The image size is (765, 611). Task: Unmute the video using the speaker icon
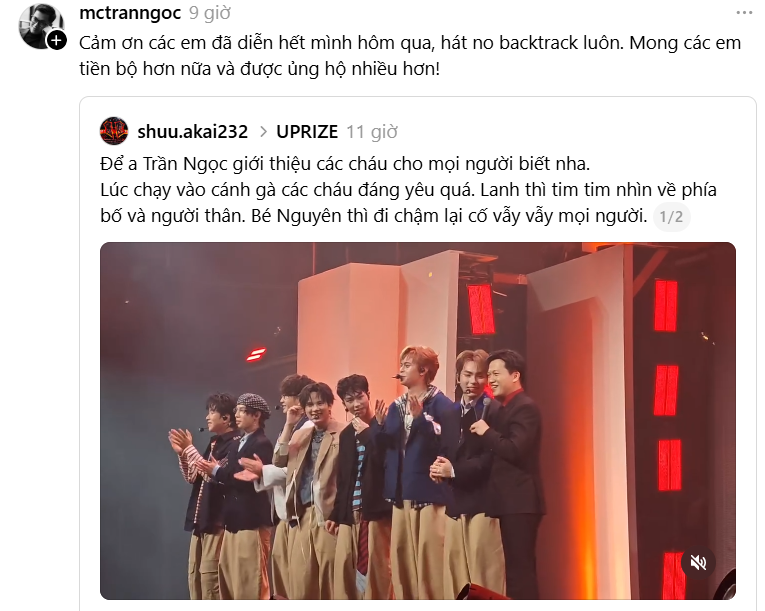pyautogui.click(x=698, y=562)
